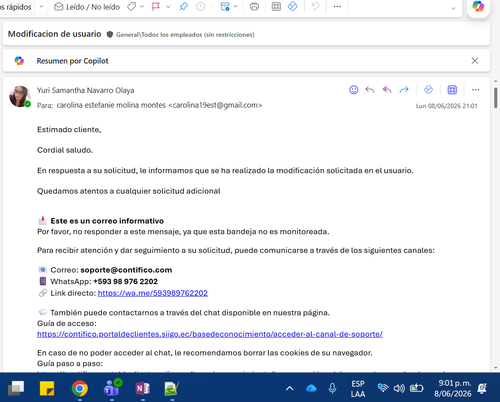The image size is (500, 402).
Task: Add a reaction with the smiley icon
Action: [x=354, y=90]
